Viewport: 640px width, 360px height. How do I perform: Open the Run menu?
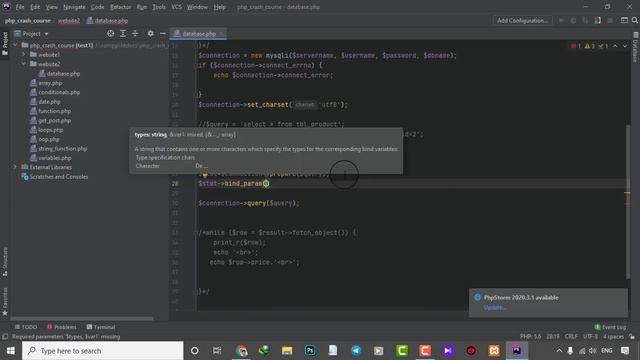click(x=142, y=7)
